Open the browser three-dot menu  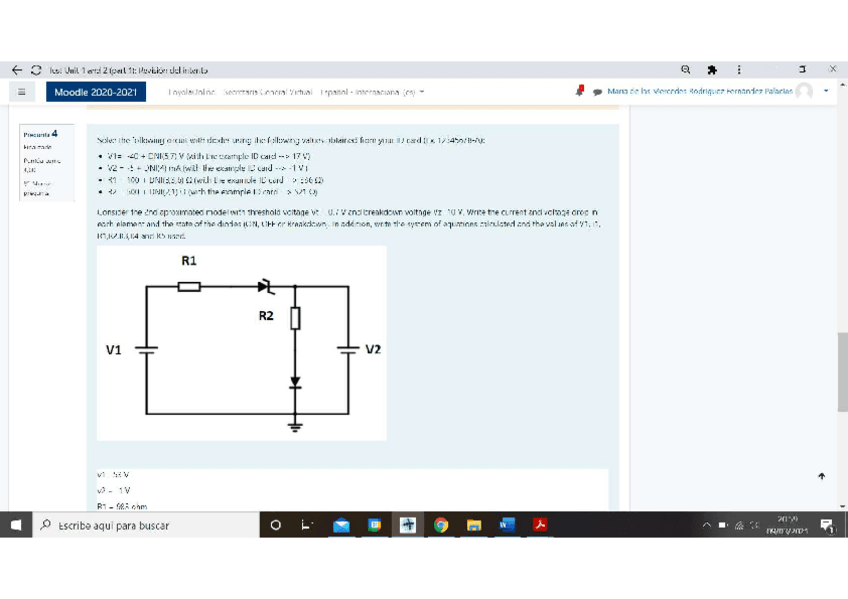[739, 69]
